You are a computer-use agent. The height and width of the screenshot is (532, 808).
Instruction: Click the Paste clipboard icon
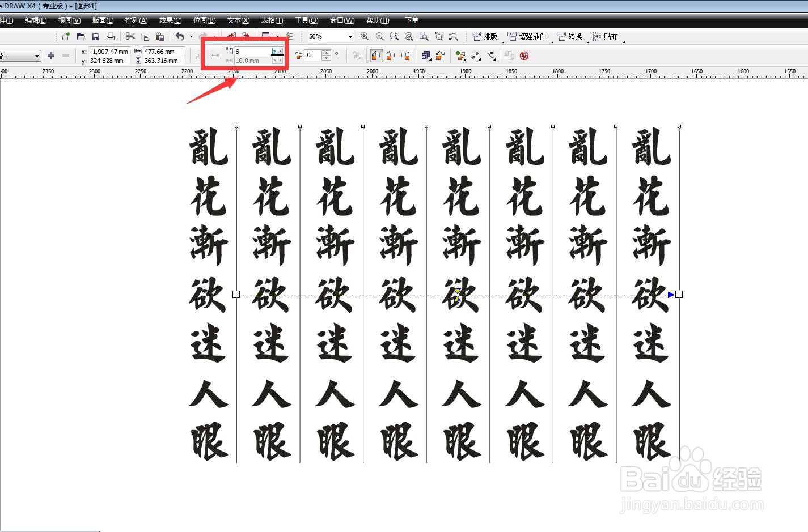[x=160, y=36]
